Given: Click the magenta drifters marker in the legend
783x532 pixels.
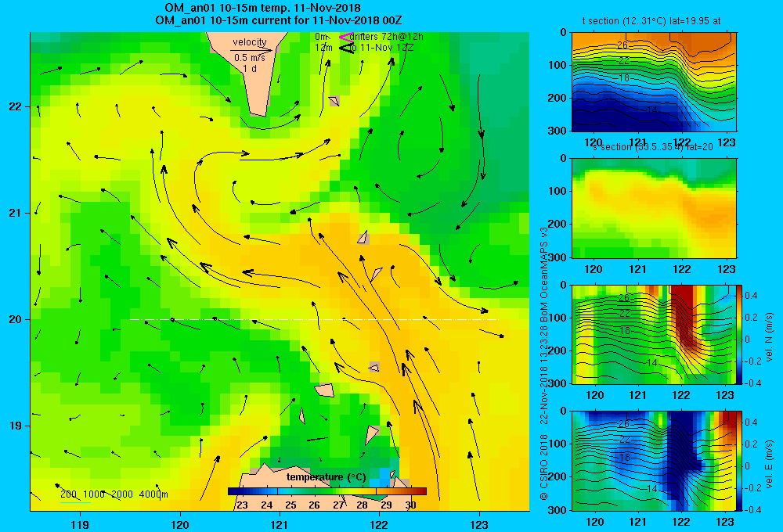Looking at the screenshot, I should pos(345,37).
